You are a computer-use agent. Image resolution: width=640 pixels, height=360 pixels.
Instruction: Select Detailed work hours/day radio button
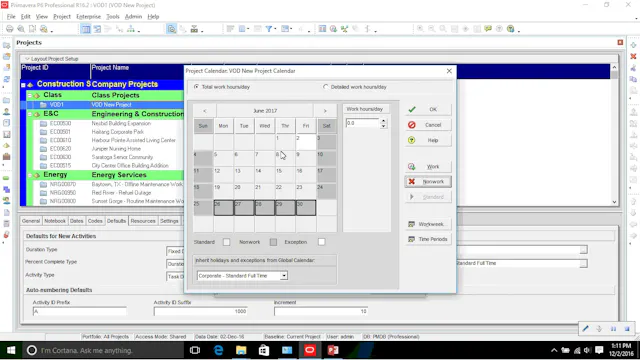tap(325, 87)
